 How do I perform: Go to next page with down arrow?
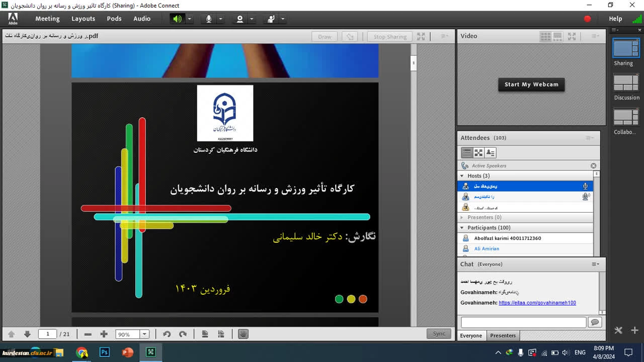27,334
